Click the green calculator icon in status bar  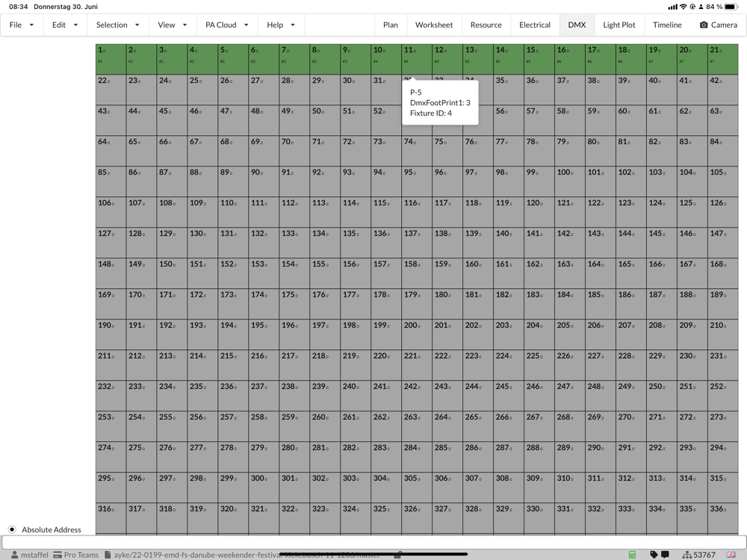click(x=632, y=555)
